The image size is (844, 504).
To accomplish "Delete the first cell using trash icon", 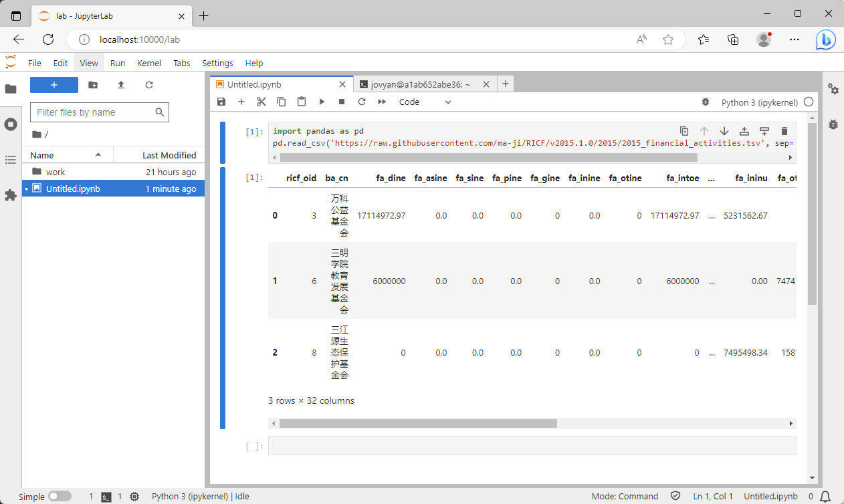I will pyautogui.click(x=784, y=131).
